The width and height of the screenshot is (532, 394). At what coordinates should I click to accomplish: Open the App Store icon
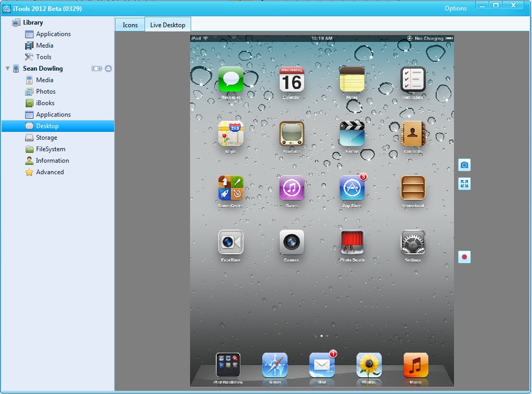[352, 188]
